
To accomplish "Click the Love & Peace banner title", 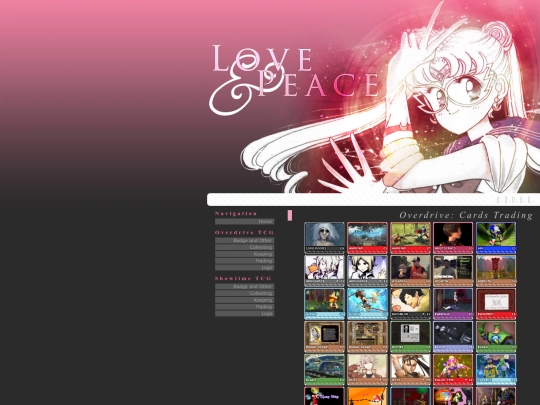I will pyautogui.click(x=294, y=79).
